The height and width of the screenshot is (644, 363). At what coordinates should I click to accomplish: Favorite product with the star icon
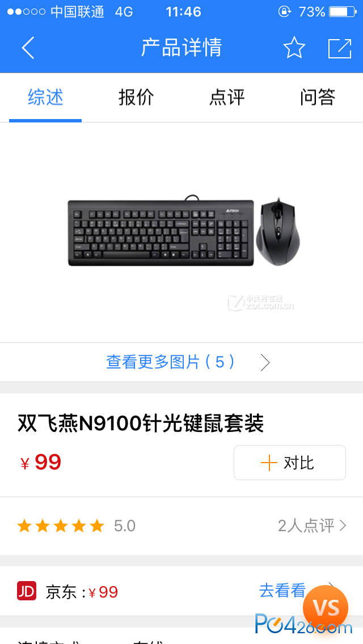[294, 48]
